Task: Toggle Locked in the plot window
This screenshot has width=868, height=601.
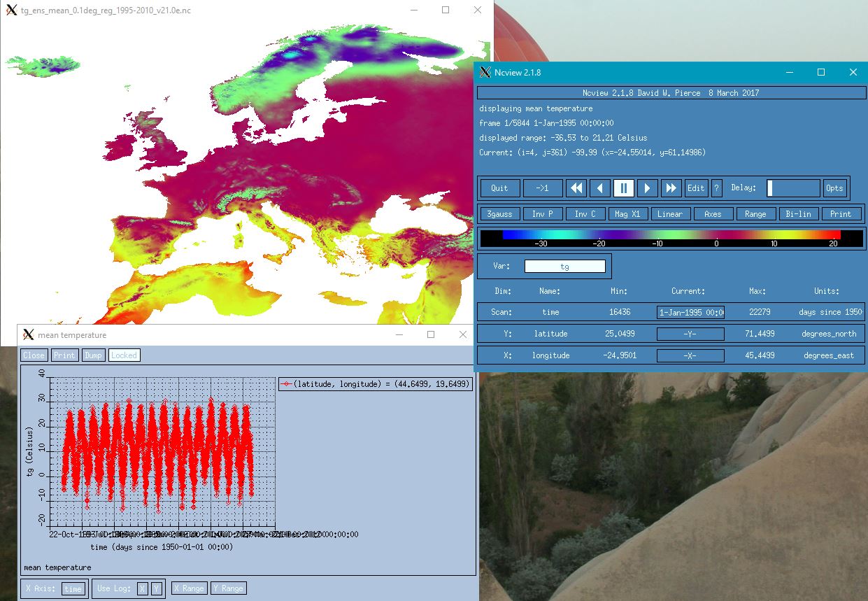Action: (x=124, y=355)
